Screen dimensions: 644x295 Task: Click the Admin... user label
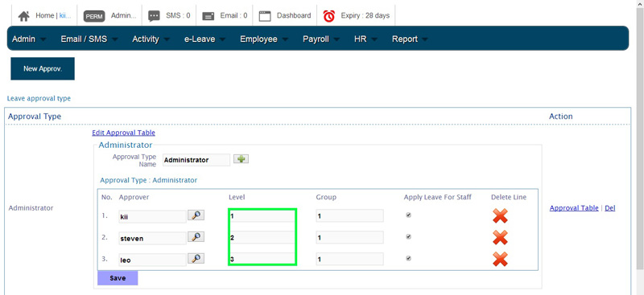pos(123,15)
